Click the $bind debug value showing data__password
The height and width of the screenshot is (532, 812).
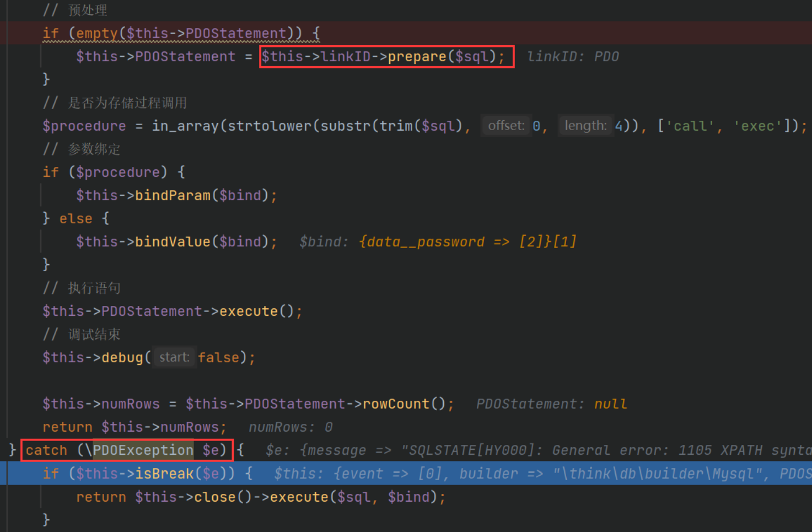click(435, 241)
